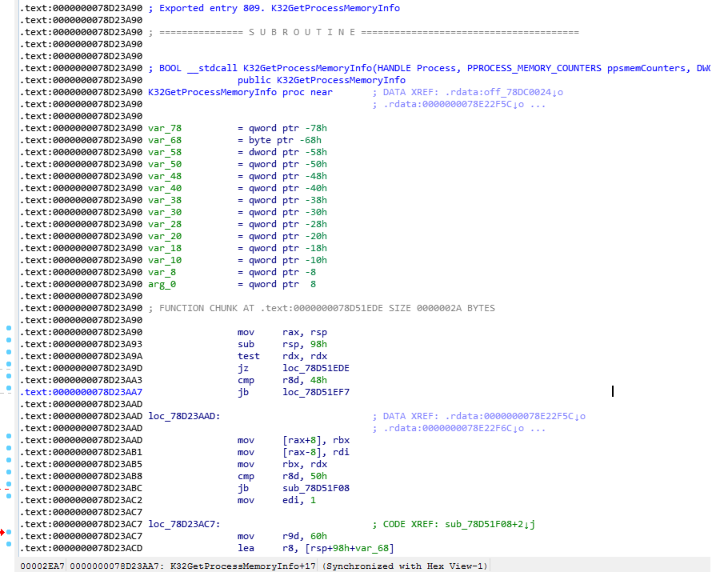Select the var_48 variable name
This screenshot has height=572, width=728.
165,177
